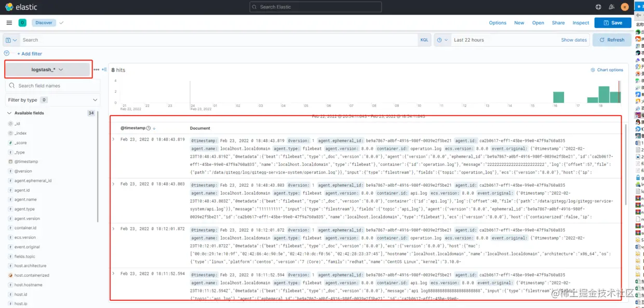Click the Show dates link
The image size is (644, 308).
click(574, 40)
